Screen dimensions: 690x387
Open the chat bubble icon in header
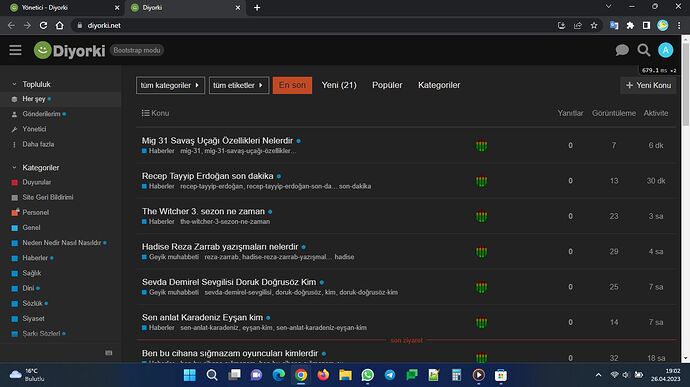622,50
